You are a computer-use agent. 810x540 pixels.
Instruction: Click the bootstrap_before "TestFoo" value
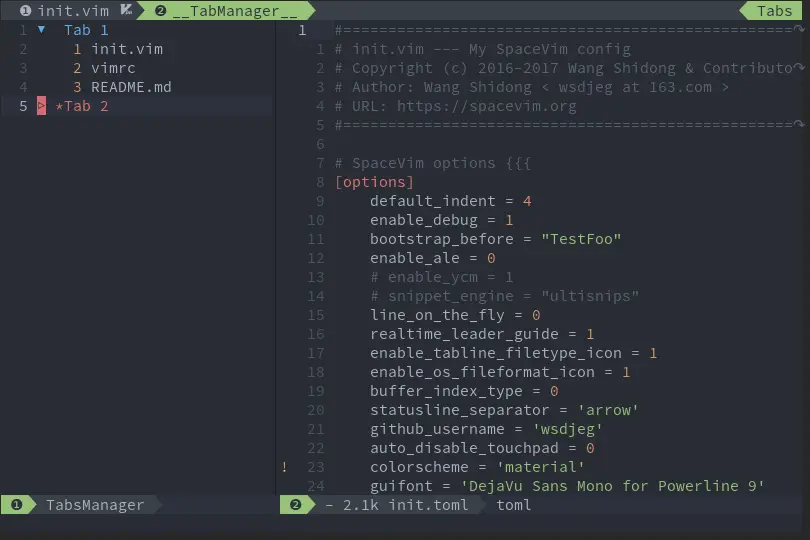[x=581, y=239]
